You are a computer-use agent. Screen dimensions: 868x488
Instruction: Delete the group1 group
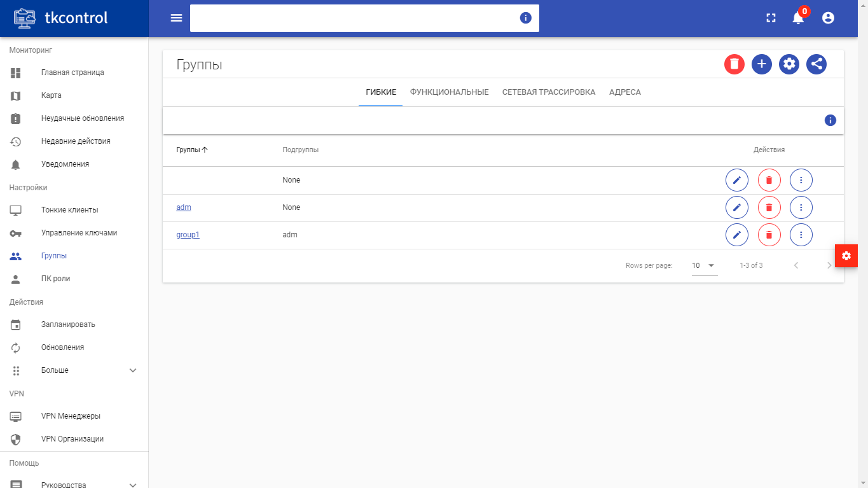[769, 235]
